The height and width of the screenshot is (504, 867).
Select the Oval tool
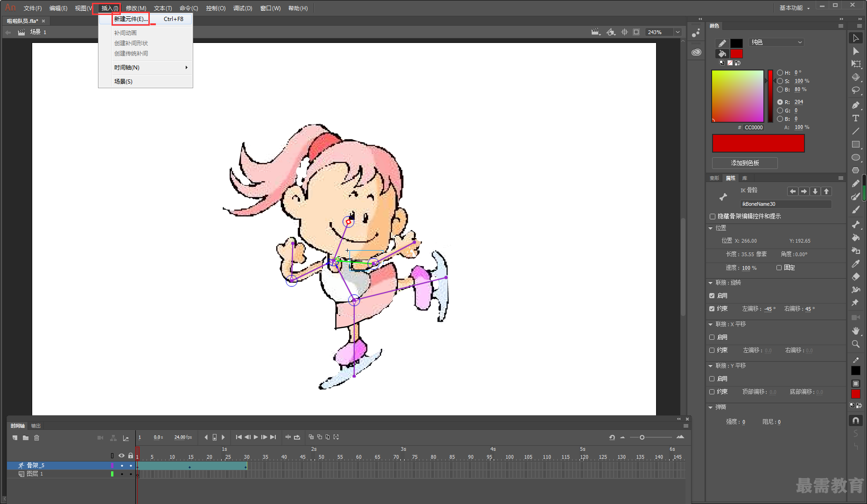pyautogui.click(x=855, y=157)
